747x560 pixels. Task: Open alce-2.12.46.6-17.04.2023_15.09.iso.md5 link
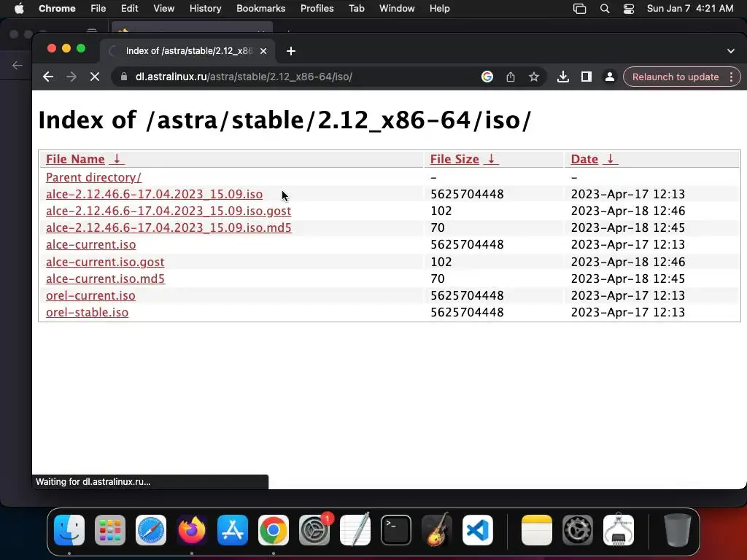coord(169,227)
